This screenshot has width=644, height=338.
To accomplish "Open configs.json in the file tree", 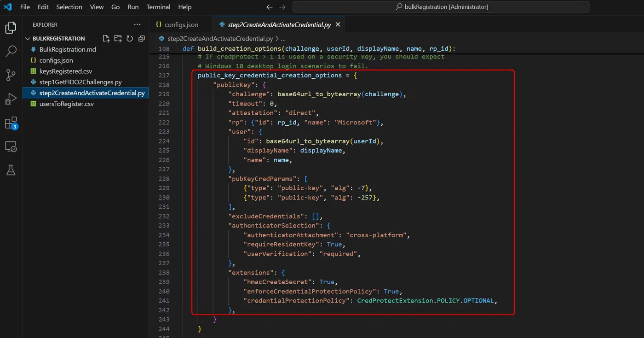I will tap(56, 60).
